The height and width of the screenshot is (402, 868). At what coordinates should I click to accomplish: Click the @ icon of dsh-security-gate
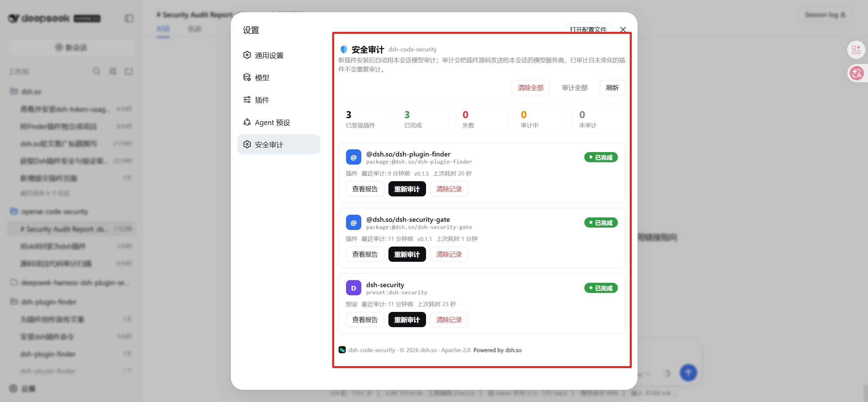tap(354, 223)
